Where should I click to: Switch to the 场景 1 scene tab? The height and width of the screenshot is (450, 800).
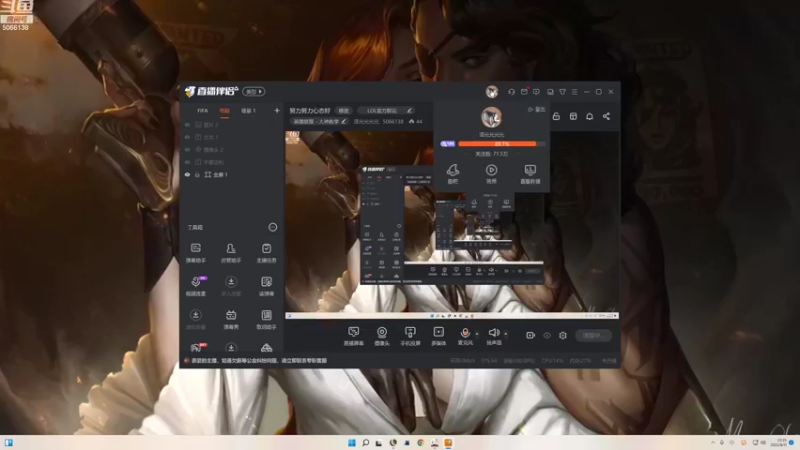coord(248,111)
